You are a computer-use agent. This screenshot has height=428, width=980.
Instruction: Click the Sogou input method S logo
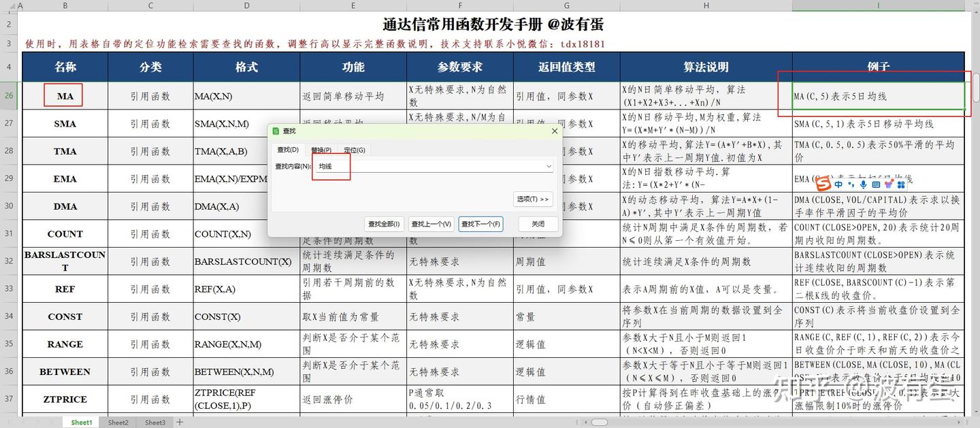pos(823,185)
